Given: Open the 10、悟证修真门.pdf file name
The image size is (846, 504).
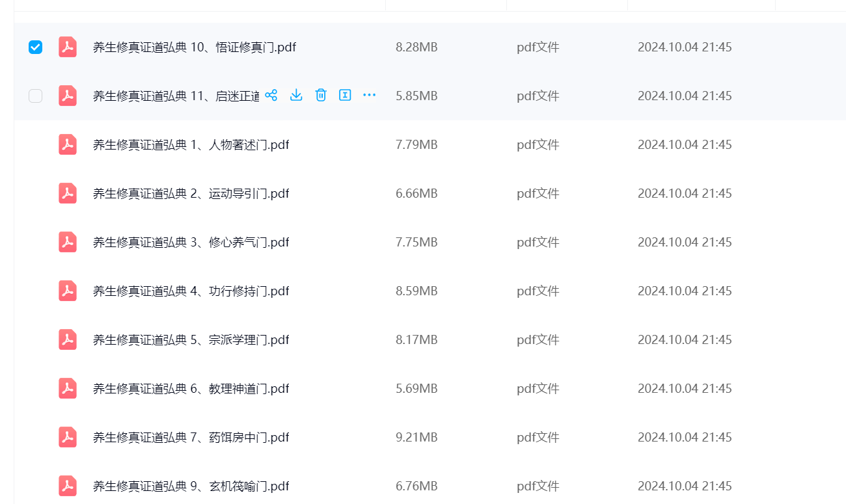Looking at the screenshot, I should pyautogui.click(x=194, y=47).
